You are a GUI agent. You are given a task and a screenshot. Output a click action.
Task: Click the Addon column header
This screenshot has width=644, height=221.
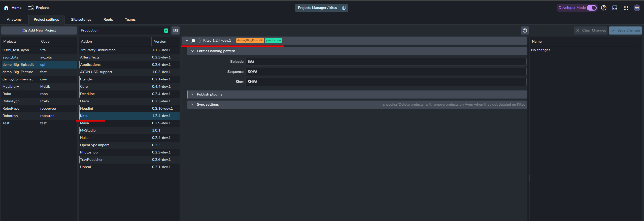pos(115,42)
